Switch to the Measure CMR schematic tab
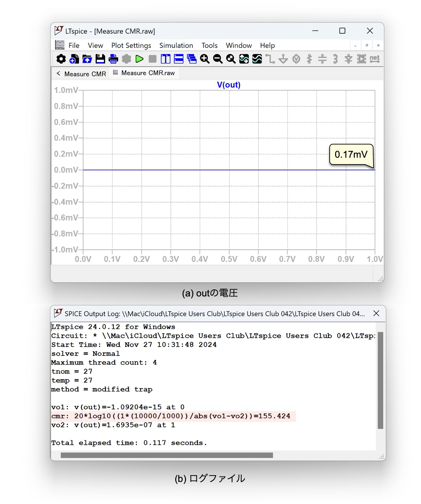Viewport: 421px width, 504px height. 81,74
